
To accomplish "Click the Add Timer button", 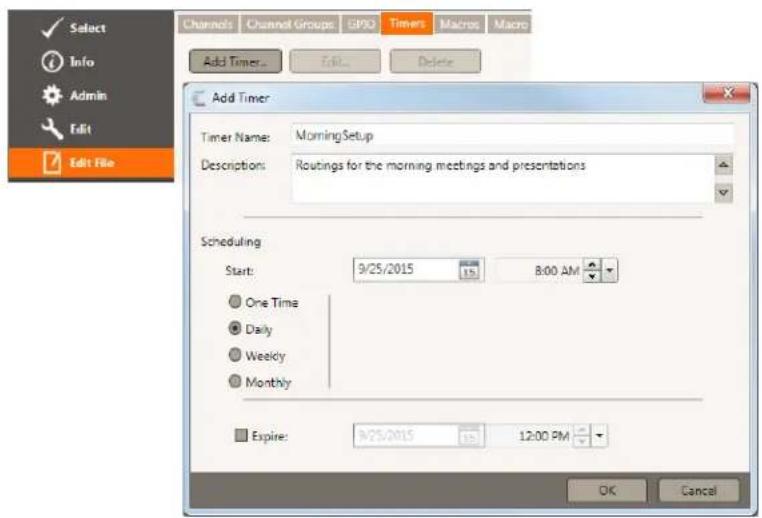I will click(x=235, y=61).
